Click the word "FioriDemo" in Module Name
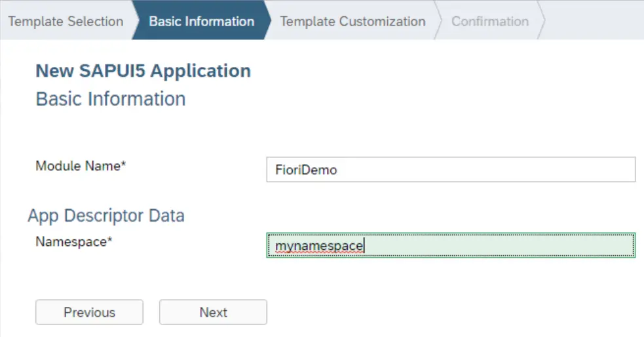This screenshot has height=337, width=644. [306, 170]
